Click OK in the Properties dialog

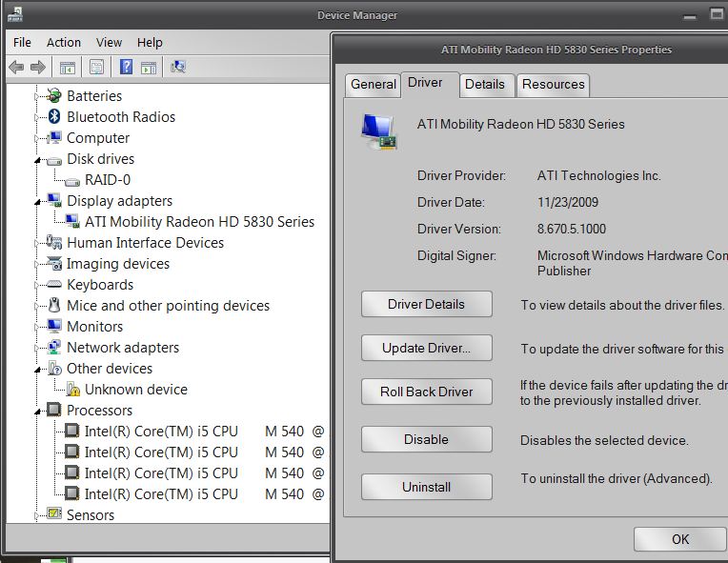click(680, 539)
